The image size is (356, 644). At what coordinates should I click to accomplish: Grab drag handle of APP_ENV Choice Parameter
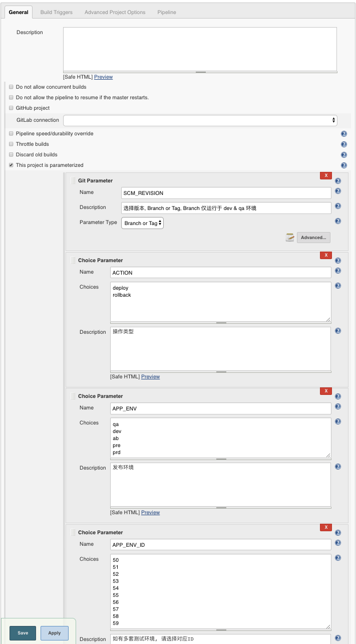click(73, 396)
